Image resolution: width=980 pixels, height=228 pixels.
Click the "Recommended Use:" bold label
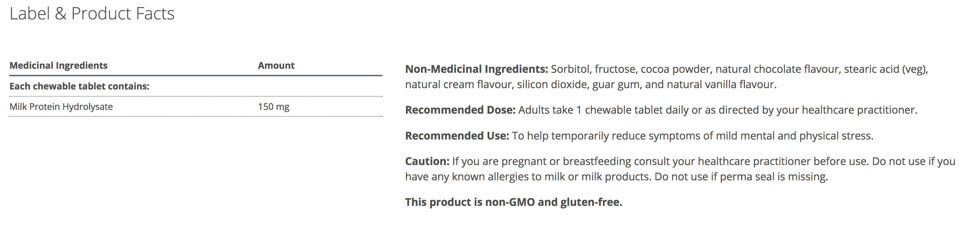457,136
